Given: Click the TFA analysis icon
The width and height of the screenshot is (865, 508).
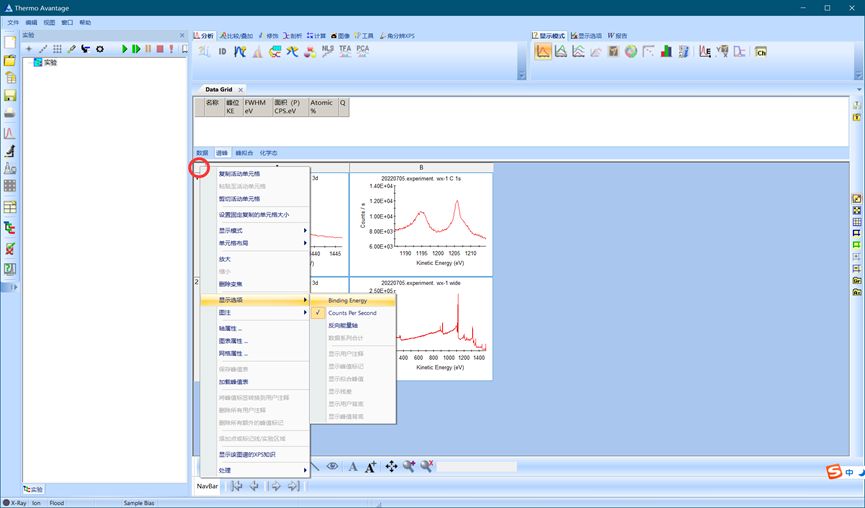Looking at the screenshot, I should pyautogui.click(x=345, y=51).
